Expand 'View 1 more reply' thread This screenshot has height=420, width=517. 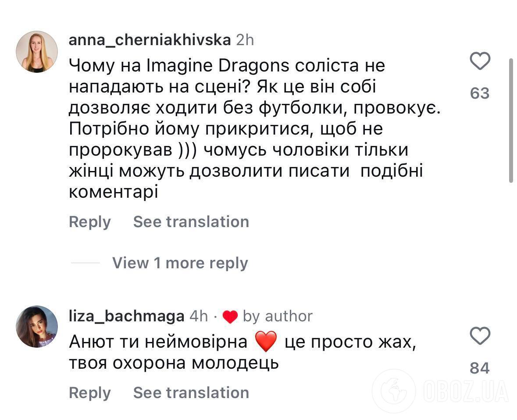coord(180,263)
